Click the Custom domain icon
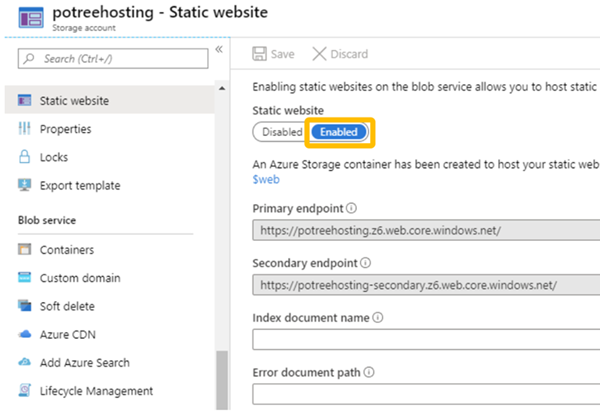The height and width of the screenshot is (411, 600). tap(24, 278)
